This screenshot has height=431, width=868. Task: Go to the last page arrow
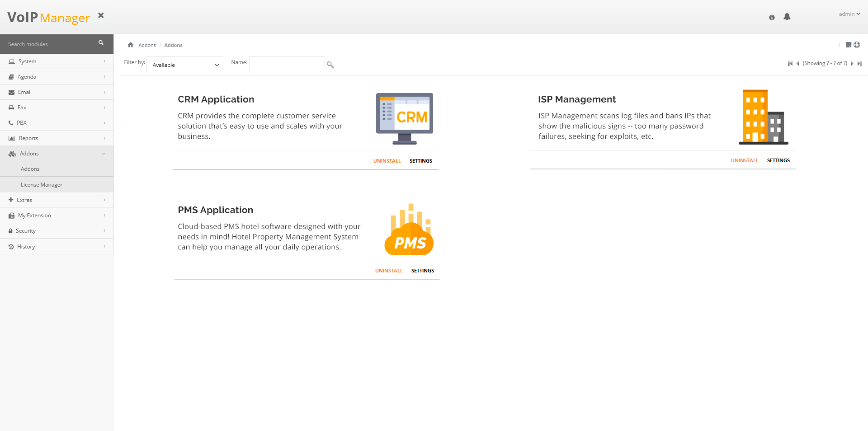click(x=859, y=64)
